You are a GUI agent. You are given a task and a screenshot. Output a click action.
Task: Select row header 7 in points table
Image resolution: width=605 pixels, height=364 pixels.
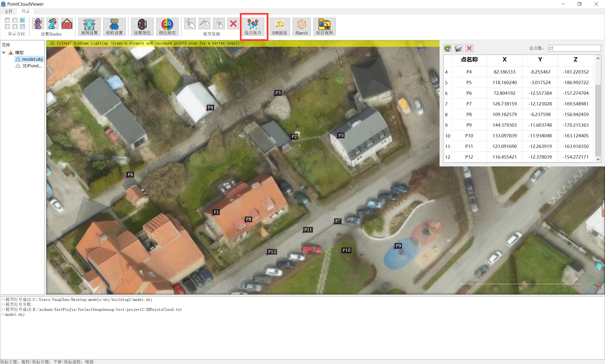tap(447, 104)
